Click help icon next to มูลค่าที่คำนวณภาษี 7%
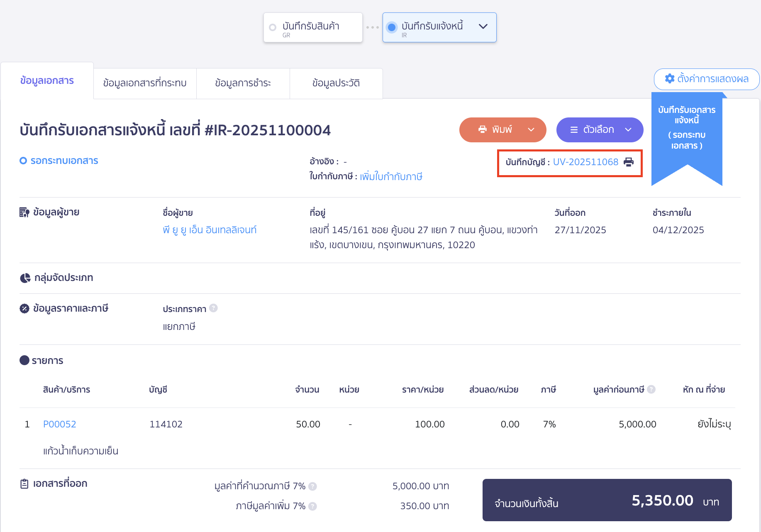 (313, 486)
